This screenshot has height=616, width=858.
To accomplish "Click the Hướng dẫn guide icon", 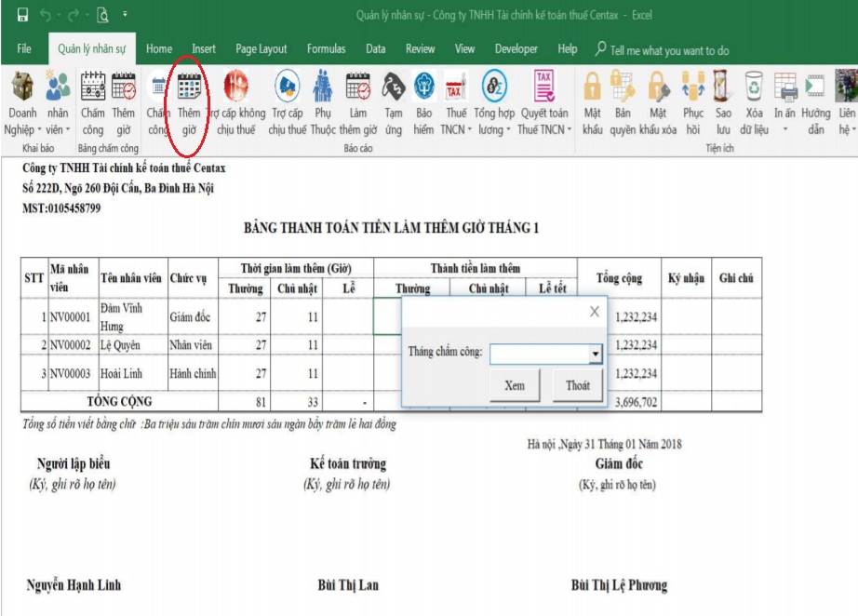I will click(816, 88).
